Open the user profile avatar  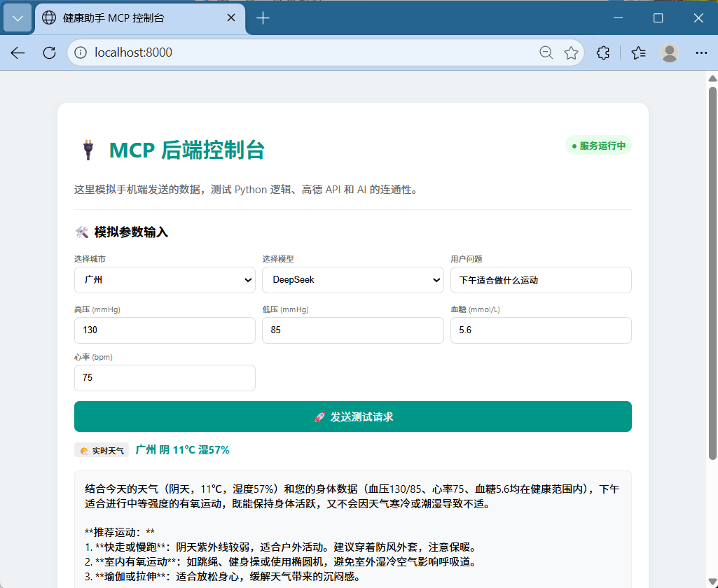[670, 52]
